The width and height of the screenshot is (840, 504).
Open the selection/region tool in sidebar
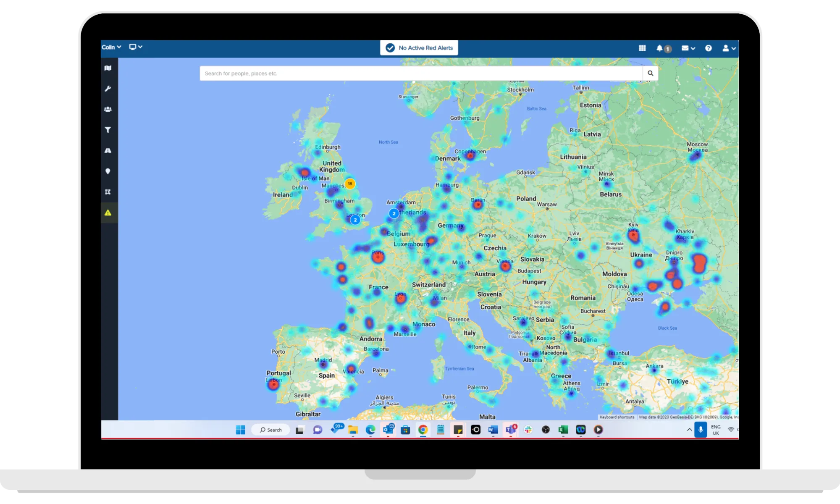pos(108,192)
